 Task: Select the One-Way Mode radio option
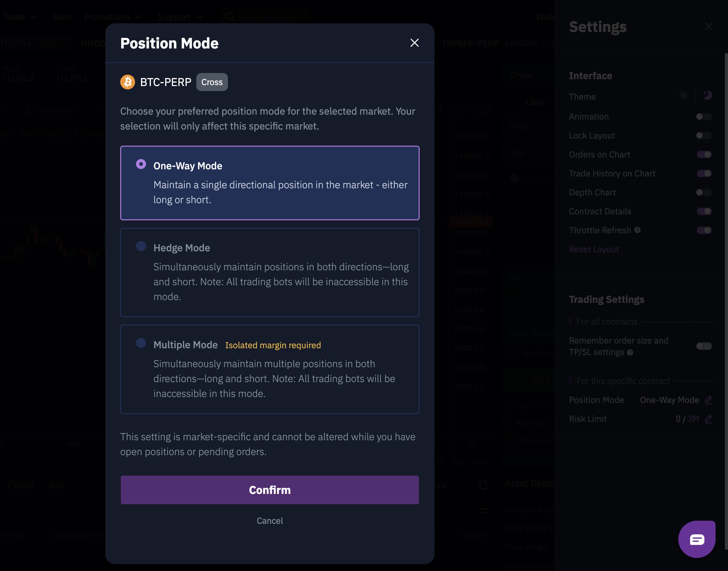tap(141, 164)
